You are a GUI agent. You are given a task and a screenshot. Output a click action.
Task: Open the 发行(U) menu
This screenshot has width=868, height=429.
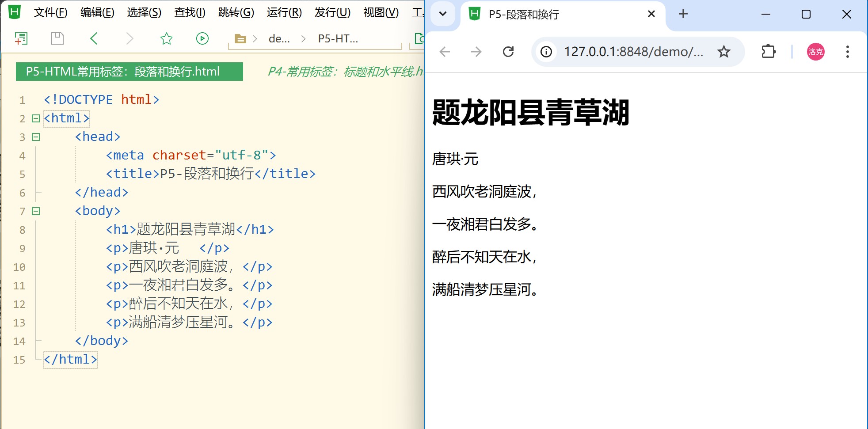(x=332, y=12)
